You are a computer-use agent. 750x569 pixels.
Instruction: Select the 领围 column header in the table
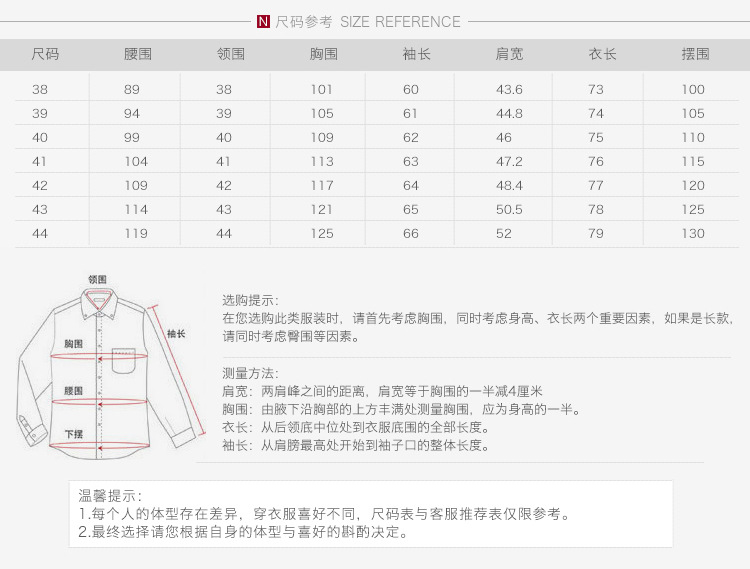pos(231,54)
